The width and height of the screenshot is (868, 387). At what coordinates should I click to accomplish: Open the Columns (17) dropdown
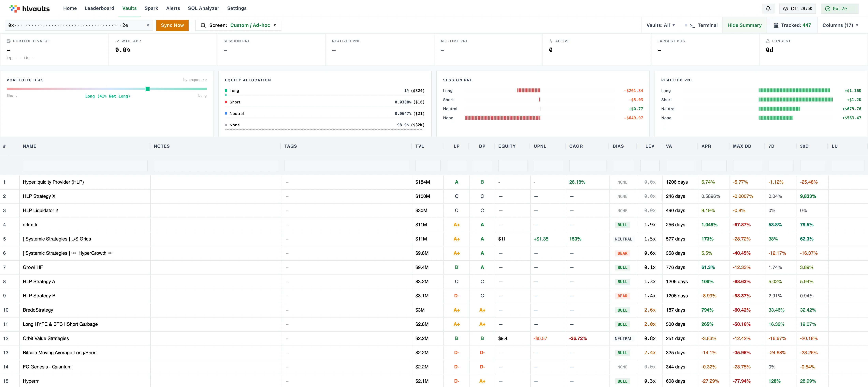click(841, 25)
